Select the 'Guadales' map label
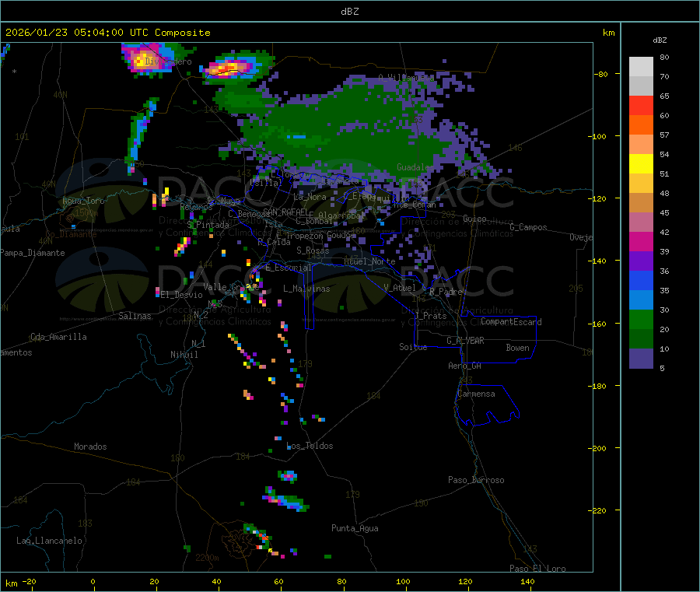 point(415,167)
